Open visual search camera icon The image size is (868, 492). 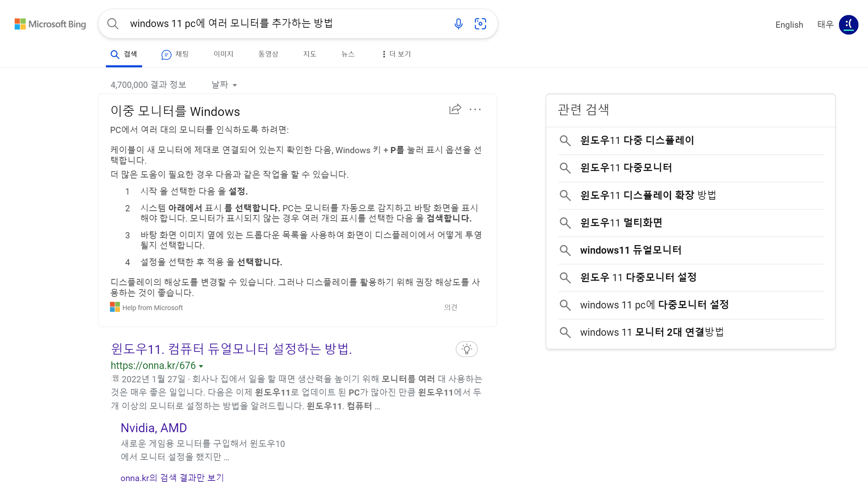coord(480,24)
